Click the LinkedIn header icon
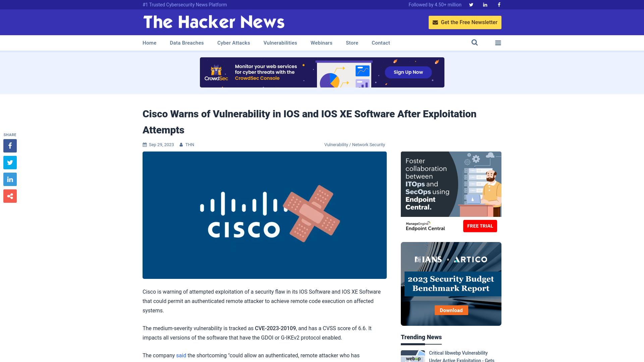This screenshot has height=362, width=644. click(485, 5)
